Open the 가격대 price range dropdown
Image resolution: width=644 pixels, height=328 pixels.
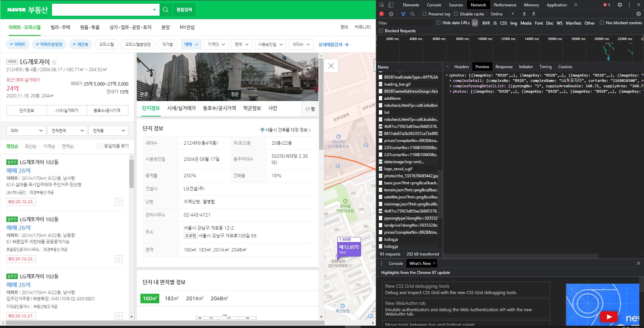click(x=216, y=44)
